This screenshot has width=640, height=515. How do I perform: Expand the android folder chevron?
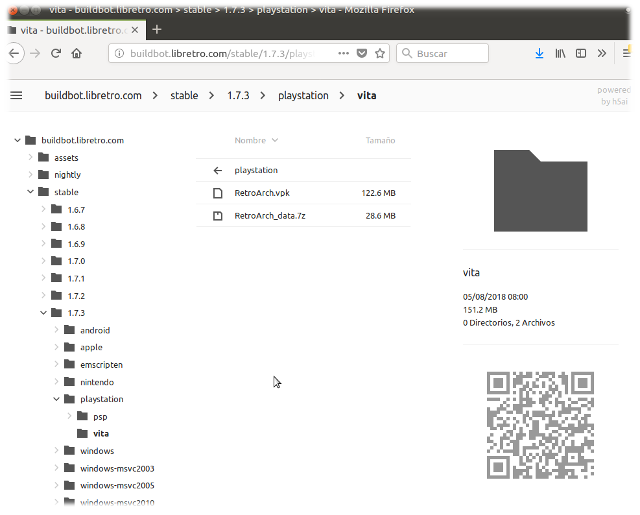[x=56, y=329]
